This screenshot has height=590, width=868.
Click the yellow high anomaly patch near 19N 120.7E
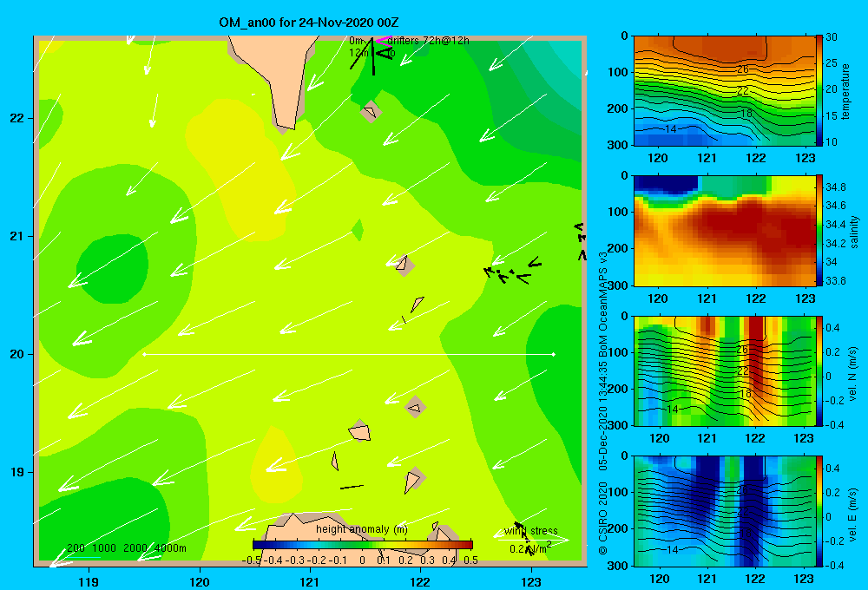277,465
